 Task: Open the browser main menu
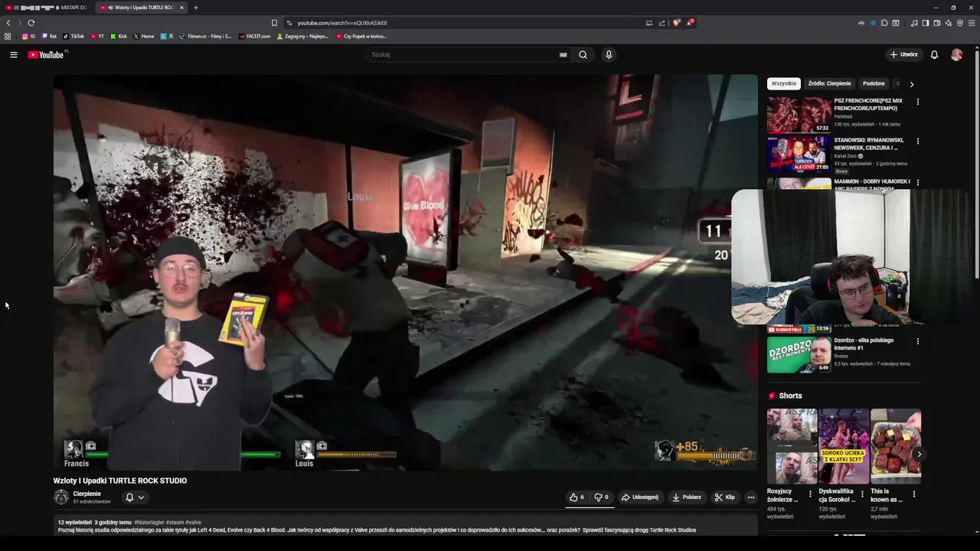972,23
